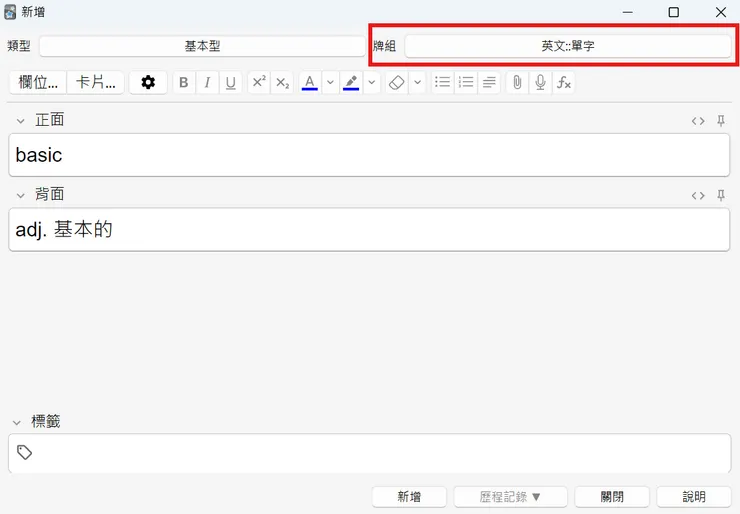
Task: Click the 背面 field containing adj. 基本的
Action: 370,230
